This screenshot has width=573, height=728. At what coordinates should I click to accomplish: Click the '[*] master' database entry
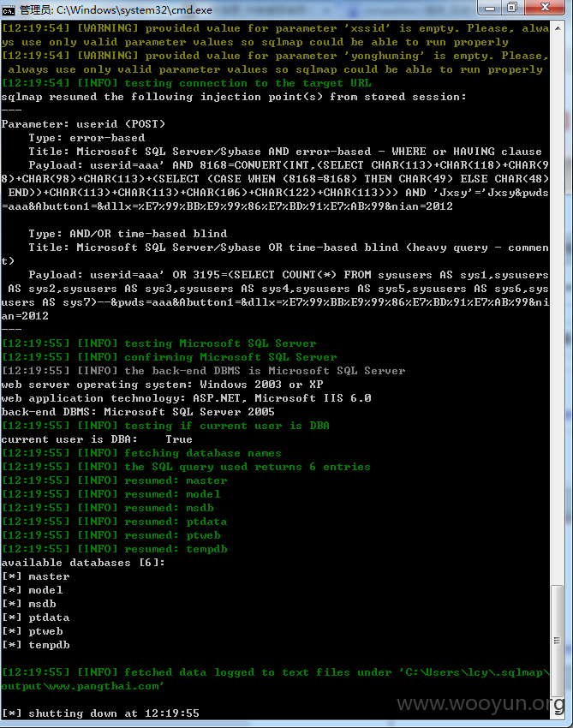[x=36, y=576]
